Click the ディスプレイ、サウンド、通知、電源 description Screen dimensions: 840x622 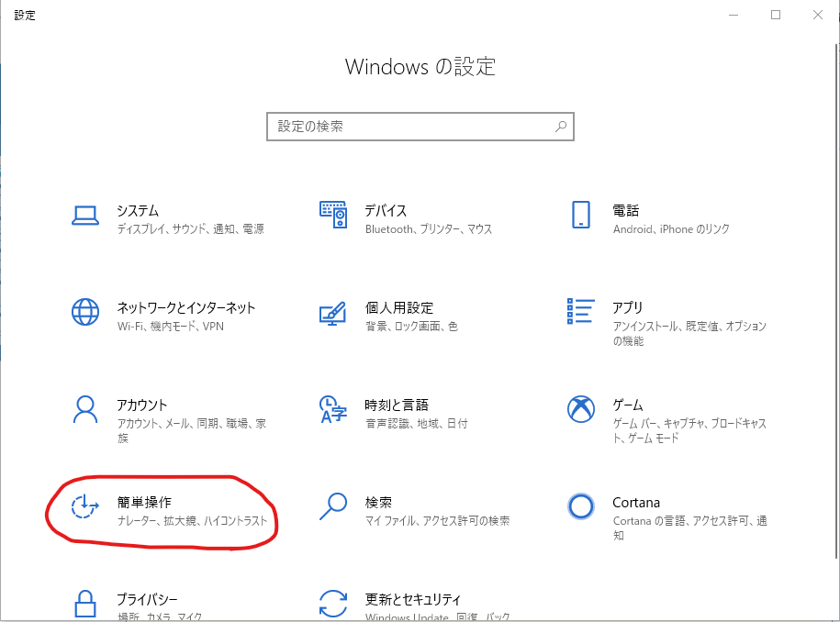coord(191,229)
